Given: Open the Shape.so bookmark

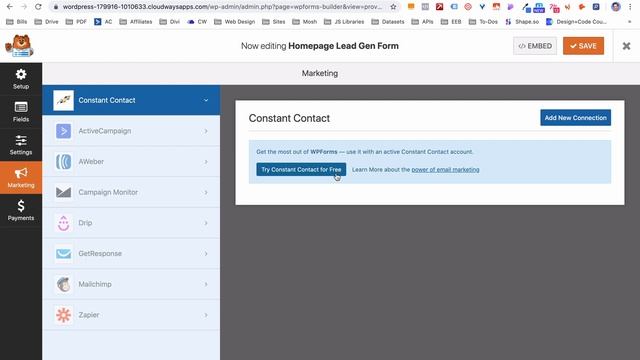Looking at the screenshot, I should [x=522, y=22].
